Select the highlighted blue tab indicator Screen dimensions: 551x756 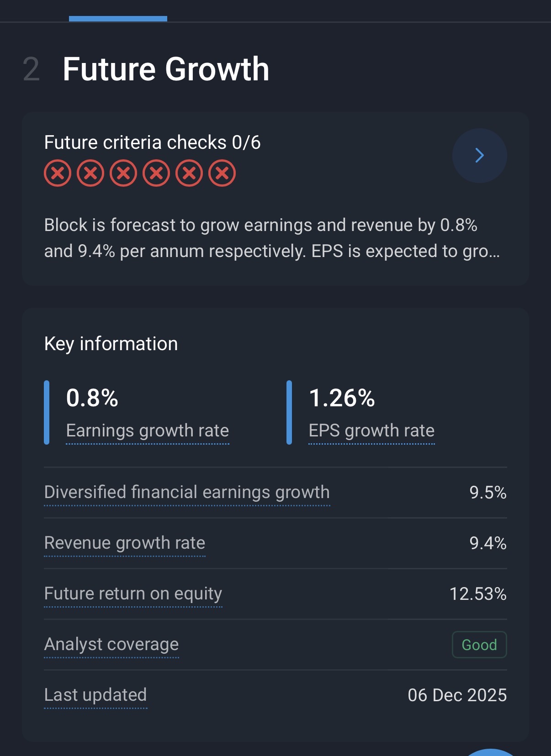coord(118,18)
